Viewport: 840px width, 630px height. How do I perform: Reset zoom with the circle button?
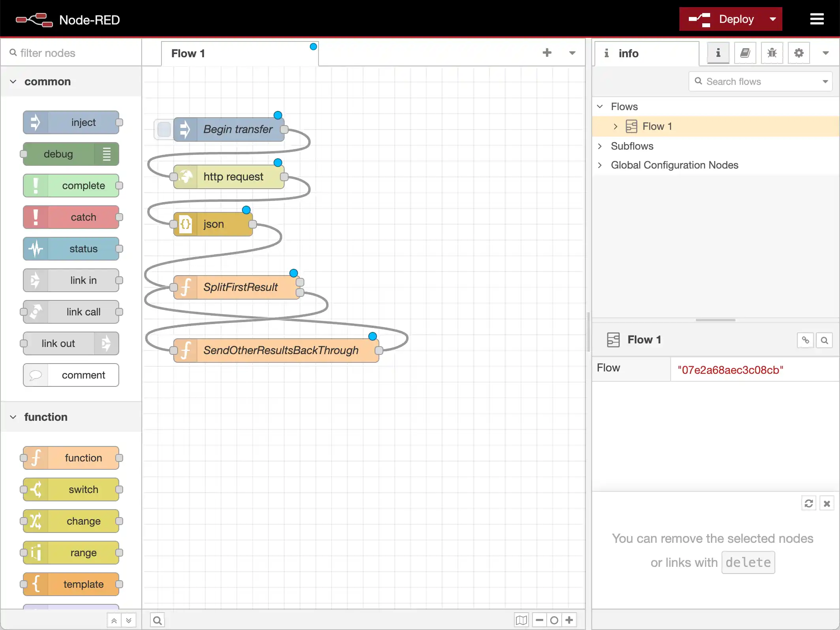point(554,620)
